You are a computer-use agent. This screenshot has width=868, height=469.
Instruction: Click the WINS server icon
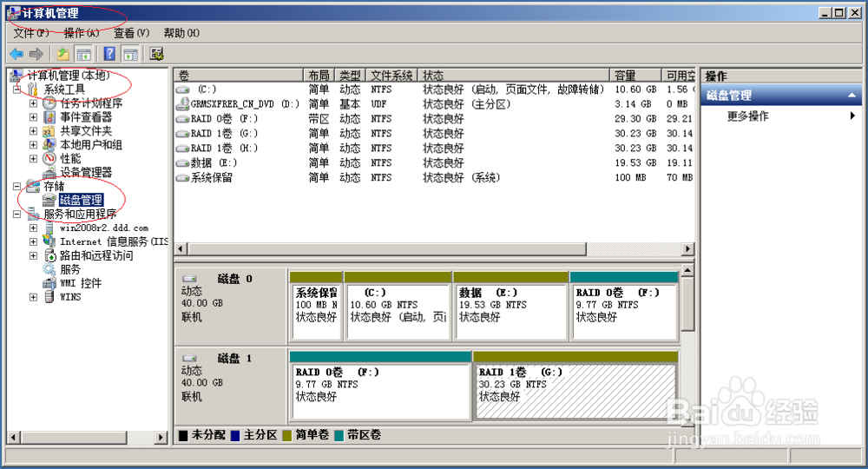(49, 297)
